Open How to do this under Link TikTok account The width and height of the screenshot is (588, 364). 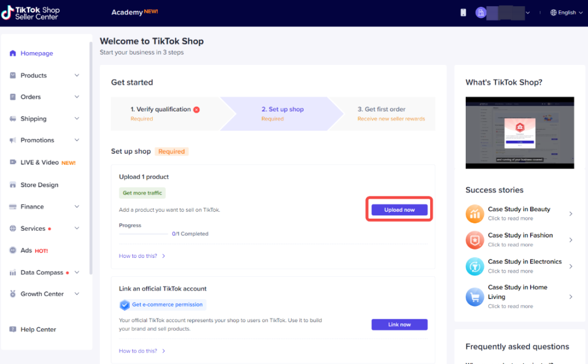[142, 351]
